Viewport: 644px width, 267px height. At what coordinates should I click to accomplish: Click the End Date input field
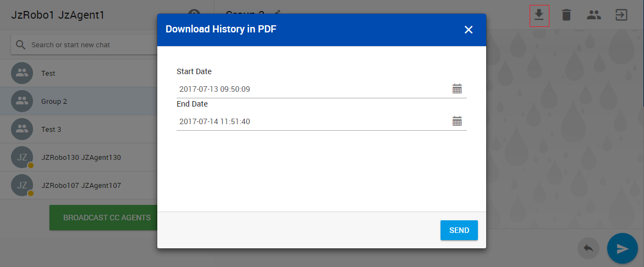(311, 121)
